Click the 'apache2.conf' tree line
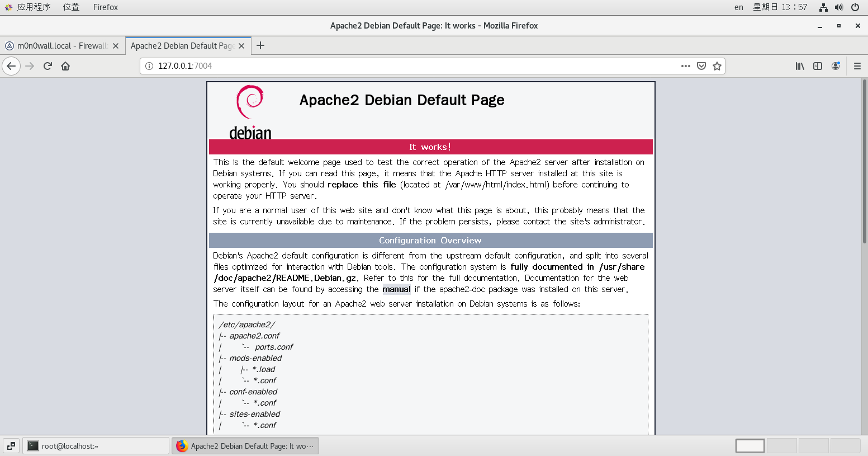 254,336
